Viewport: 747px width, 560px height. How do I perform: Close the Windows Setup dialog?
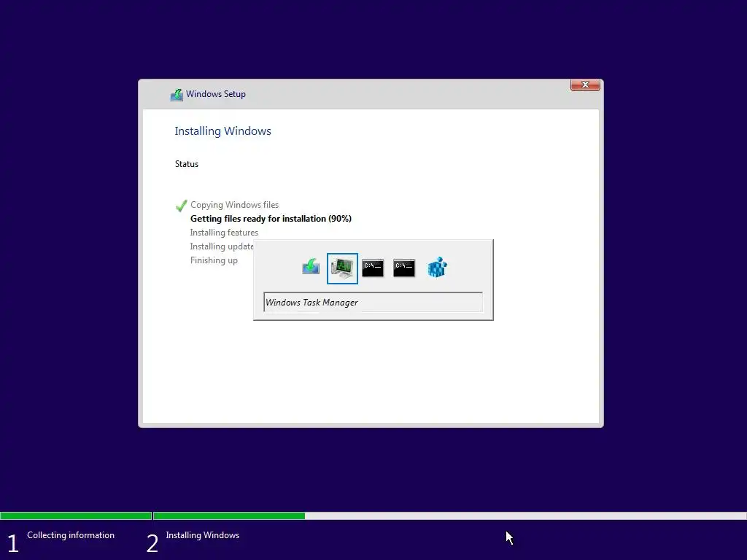pyautogui.click(x=585, y=85)
